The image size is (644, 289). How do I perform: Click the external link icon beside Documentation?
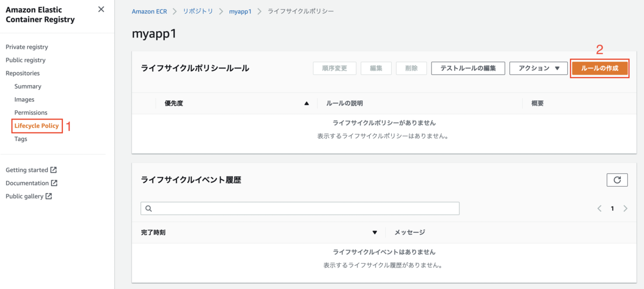(x=54, y=183)
